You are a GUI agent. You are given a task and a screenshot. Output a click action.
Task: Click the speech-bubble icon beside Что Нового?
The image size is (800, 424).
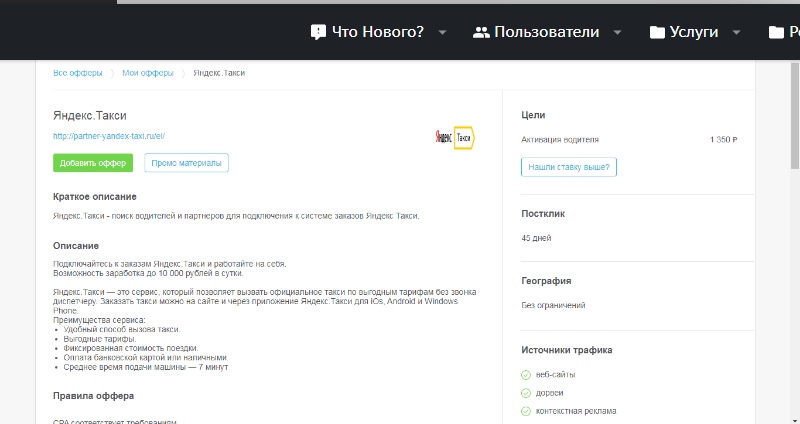click(x=319, y=32)
